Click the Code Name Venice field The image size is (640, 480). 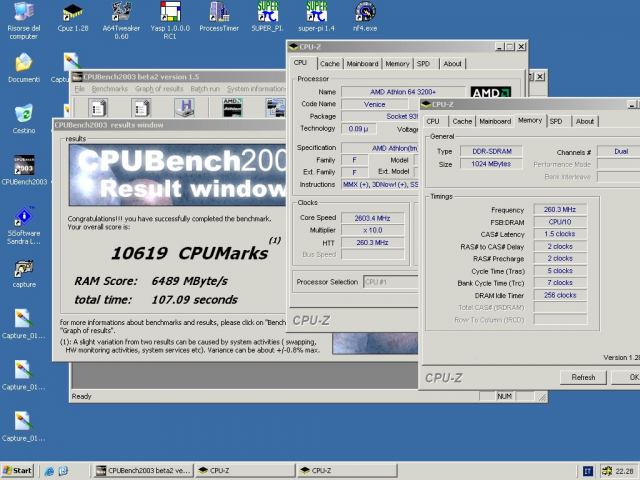[x=374, y=104]
